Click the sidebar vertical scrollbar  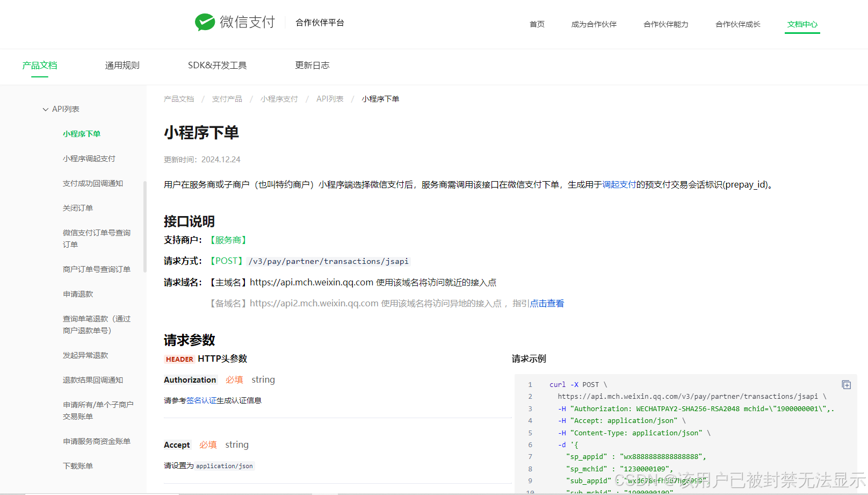click(145, 227)
